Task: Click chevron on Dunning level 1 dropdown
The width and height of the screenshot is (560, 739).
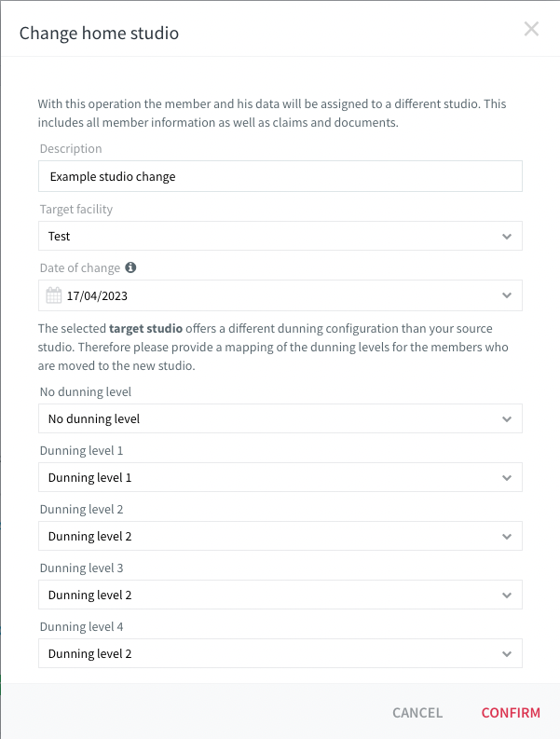Action: tap(507, 478)
